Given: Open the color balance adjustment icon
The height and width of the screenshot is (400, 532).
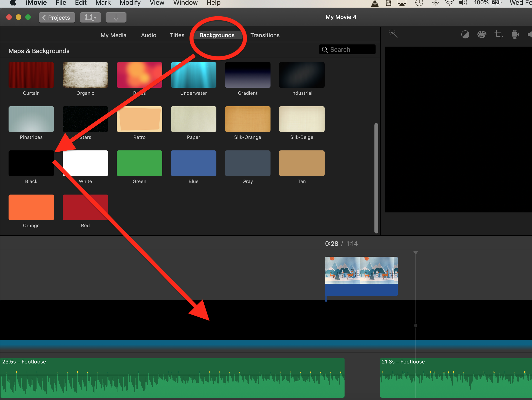Looking at the screenshot, I should point(465,35).
